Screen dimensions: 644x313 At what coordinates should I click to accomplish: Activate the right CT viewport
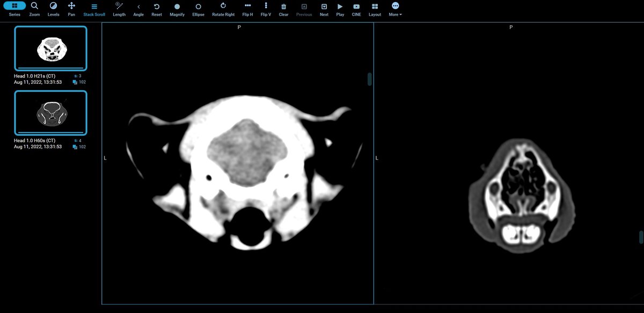(509, 163)
